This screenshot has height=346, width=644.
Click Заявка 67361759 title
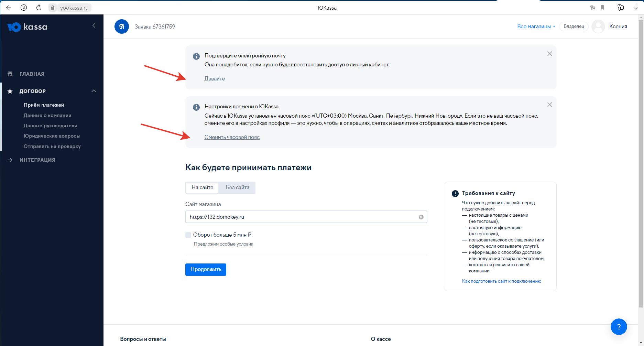click(155, 26)
